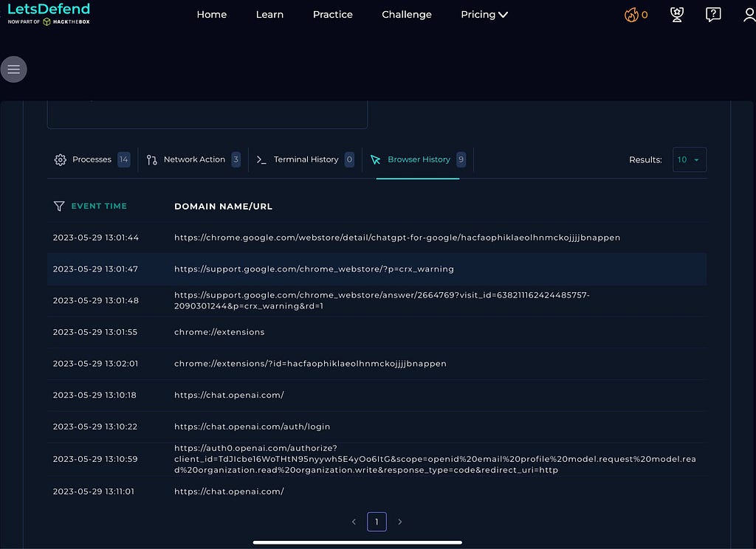The image size is (756, 549).
Task: Open the Learn menu item
Action: click(x=269, y=15)
